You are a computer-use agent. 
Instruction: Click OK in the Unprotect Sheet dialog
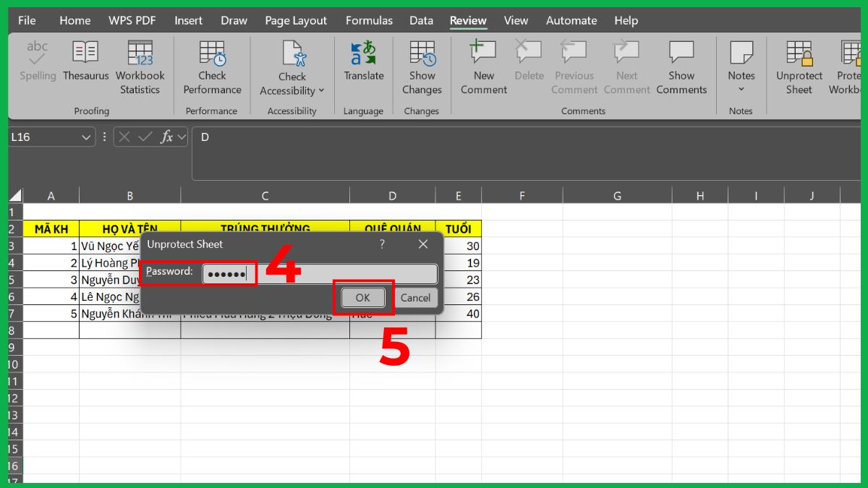tap(362, 297)
